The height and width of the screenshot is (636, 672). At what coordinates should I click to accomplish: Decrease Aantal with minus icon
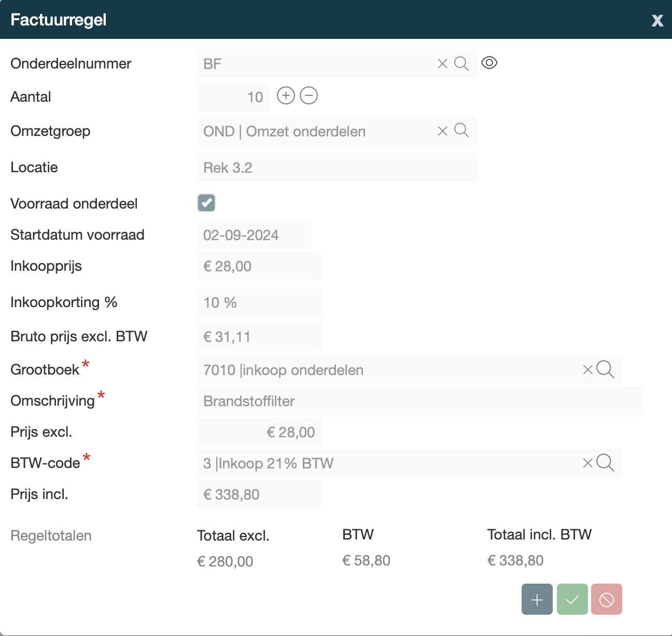[x=309, y=96]
